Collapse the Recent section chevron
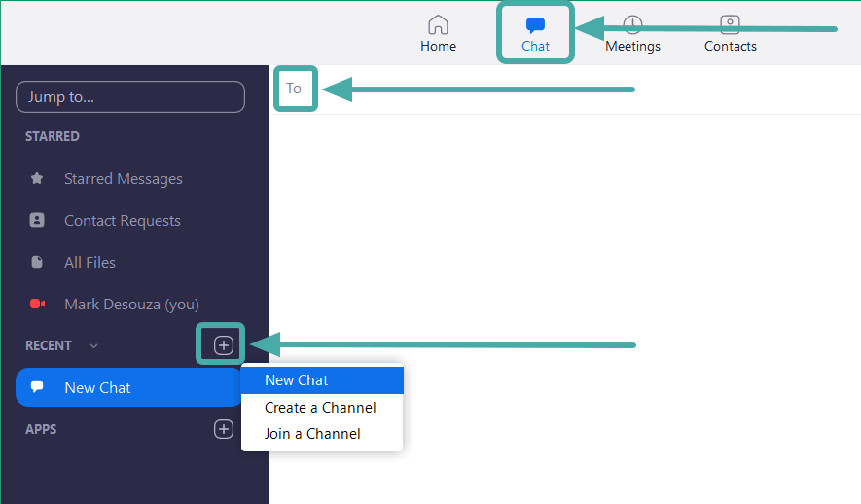The width and height of the screenshot is (861, 504). pyautogui.click(x=93, y=346)
